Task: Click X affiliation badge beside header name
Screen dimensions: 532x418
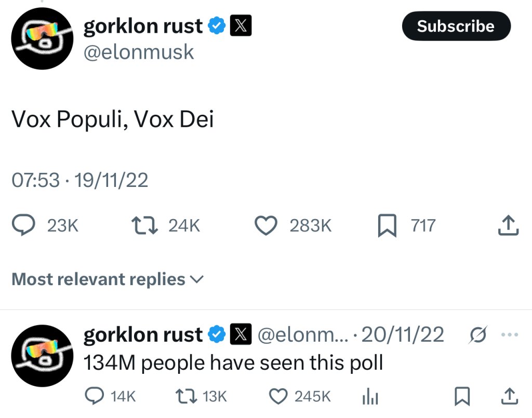Action: click(241, 25)
